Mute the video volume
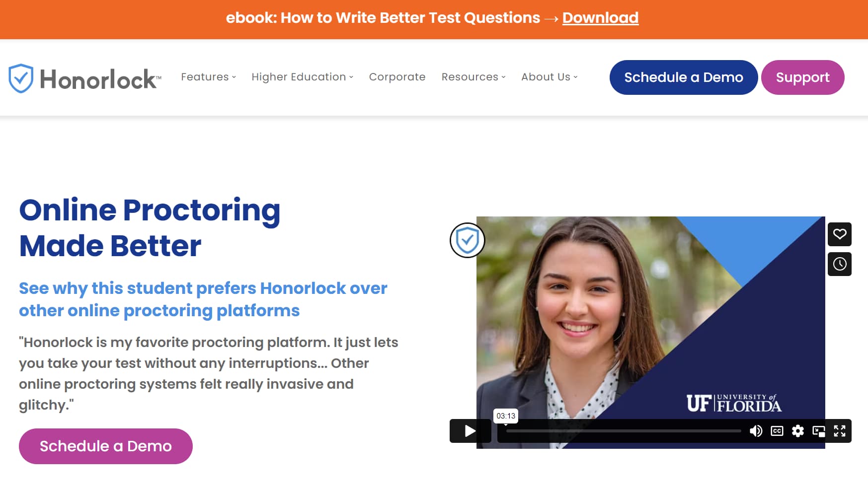 [x=756, y=431]
